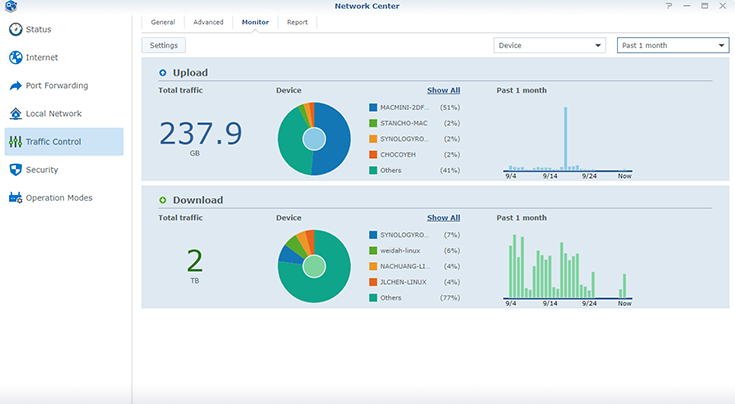735x404 pixels.
Task: Select Operation Modes label in sidebar
Action: [x=59, y=198]
